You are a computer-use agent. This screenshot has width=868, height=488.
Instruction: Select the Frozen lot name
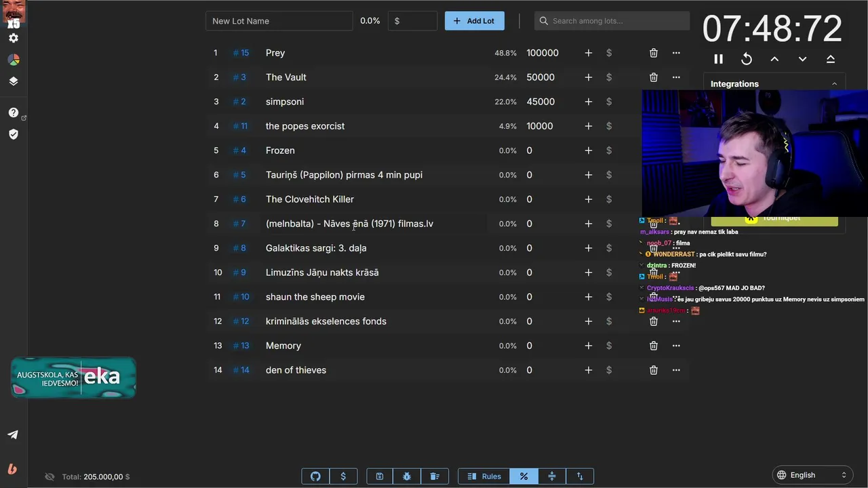(280, 150)
